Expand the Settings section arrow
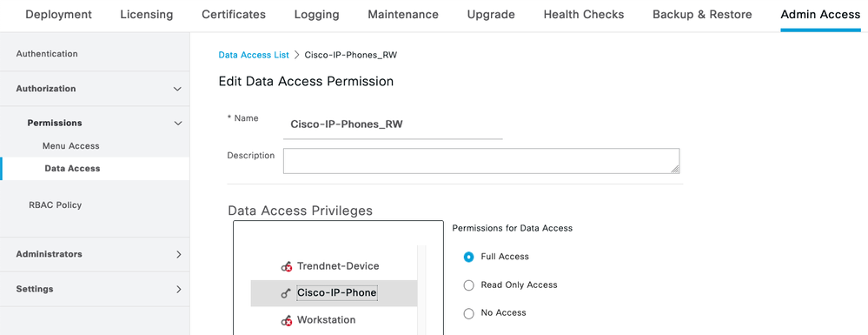This screenshot has width=868, height=335. (178, 289)
